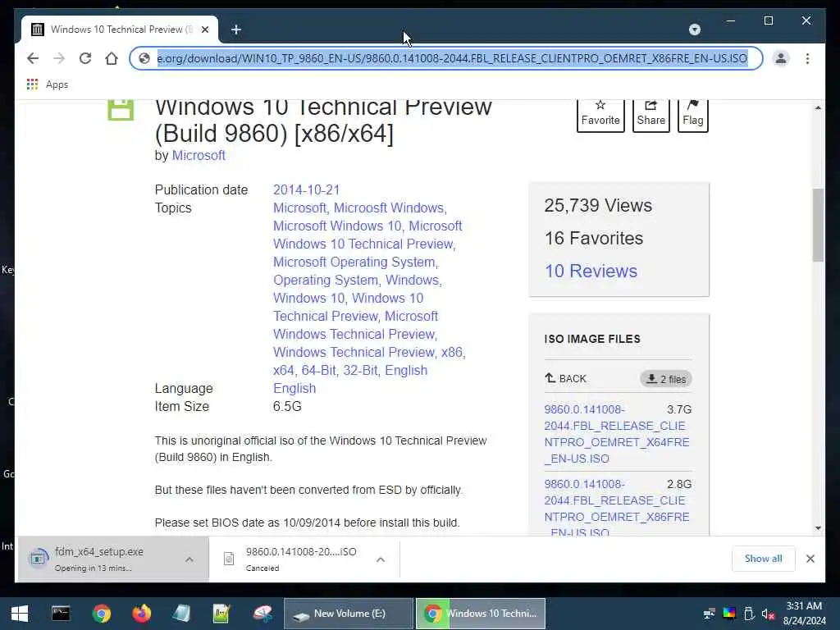Click the vertical scrollbar thumb
This screenshot has width=840, height=630.
click(818, 225)
